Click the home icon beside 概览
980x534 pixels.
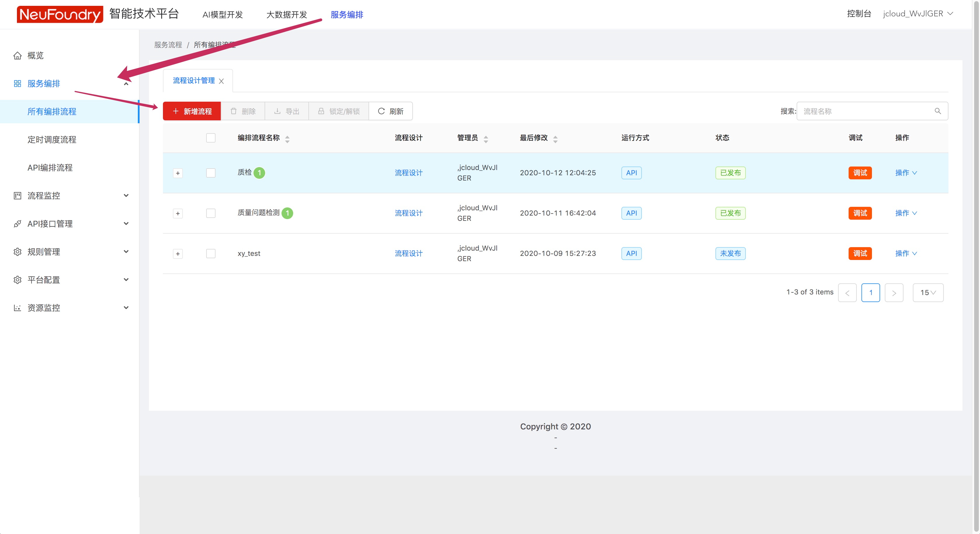pyautogui.click(x=18, y=56)
